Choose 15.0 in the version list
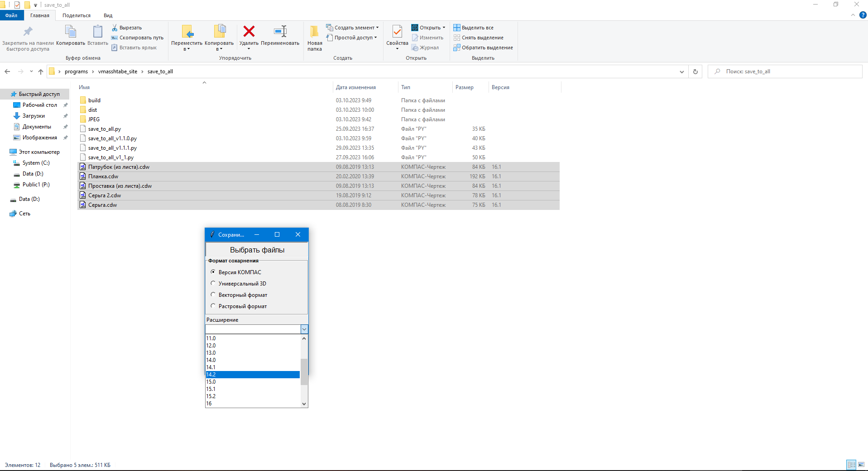The height and width of the screenshot is (471, 868). pyautogui.click(x=253, y=382)
